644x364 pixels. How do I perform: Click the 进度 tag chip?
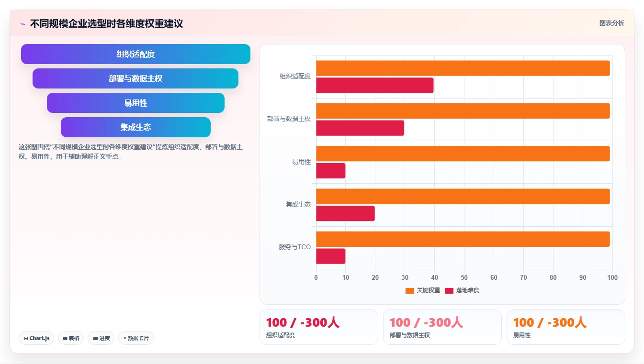[x=101, y=338]
